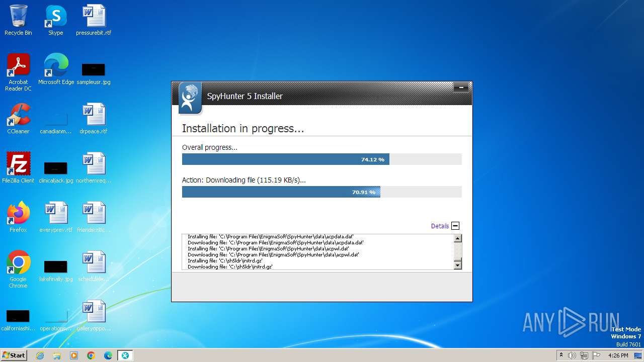Open Action Center flag icon
This screenshot has height=362, width=644.
coord(596,355)
